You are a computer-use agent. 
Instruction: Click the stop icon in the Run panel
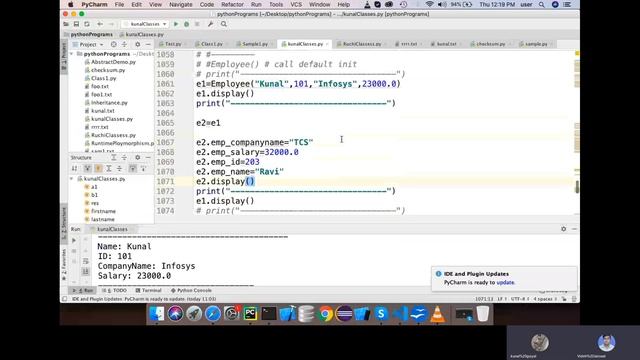point(74,251)
